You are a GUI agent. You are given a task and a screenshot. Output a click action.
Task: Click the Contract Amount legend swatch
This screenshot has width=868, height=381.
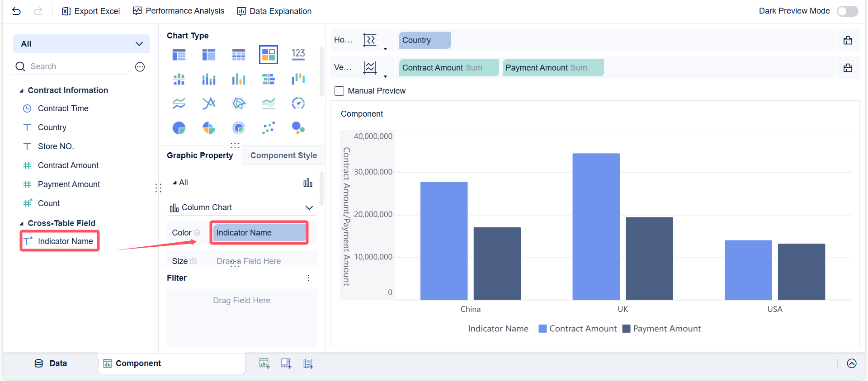542,329
